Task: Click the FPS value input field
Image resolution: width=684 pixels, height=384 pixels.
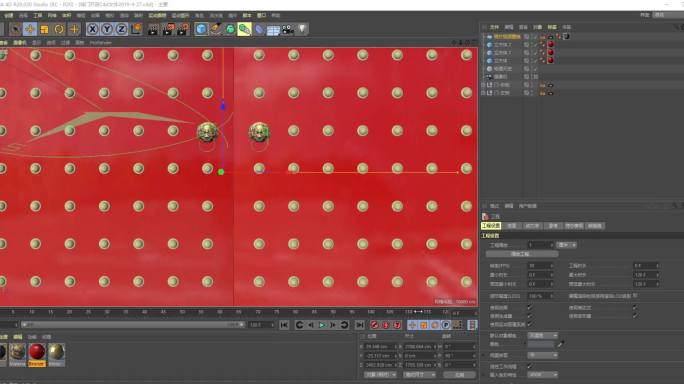Action: click(x=540, y=266)
